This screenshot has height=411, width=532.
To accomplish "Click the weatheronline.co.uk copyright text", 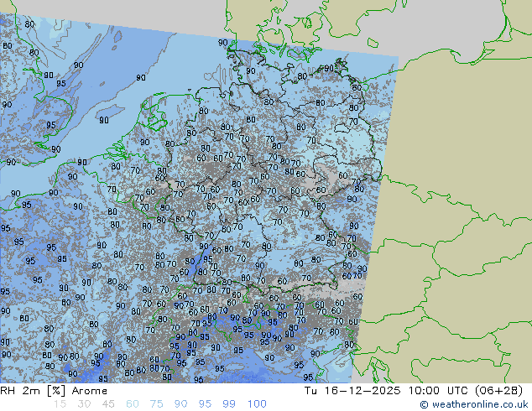I will [x=473, y=404].
